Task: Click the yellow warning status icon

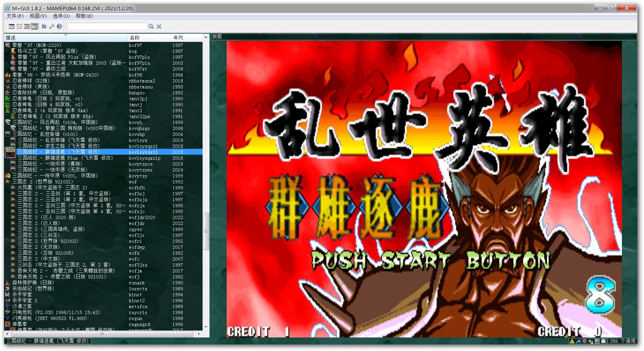Action: tap(572, 341)
